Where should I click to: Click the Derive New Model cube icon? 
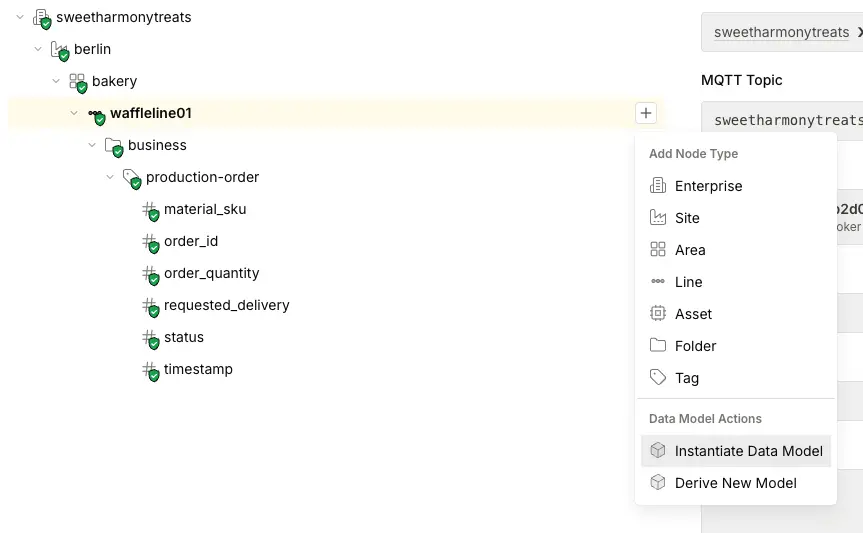point(658,482)
